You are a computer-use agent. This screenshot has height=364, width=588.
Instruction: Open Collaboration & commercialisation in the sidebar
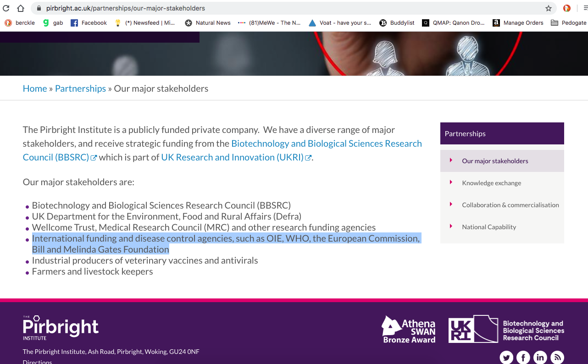[502, 205]
